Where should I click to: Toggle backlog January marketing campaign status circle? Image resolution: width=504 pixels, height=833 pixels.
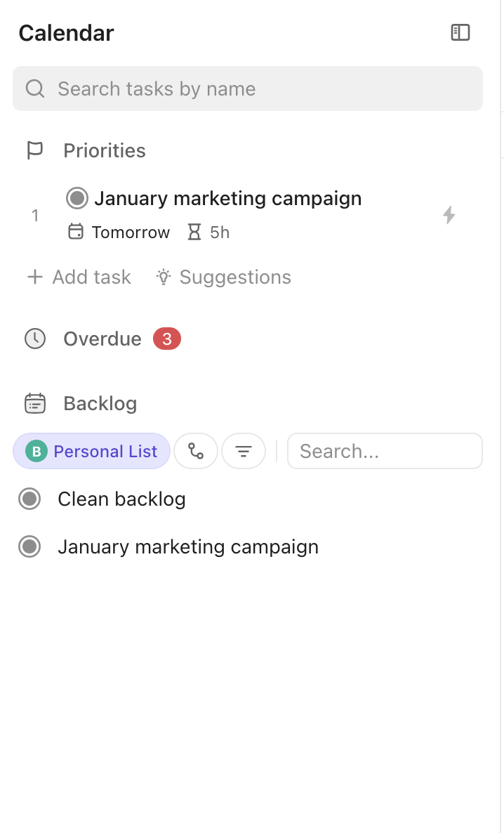(29, 547)
